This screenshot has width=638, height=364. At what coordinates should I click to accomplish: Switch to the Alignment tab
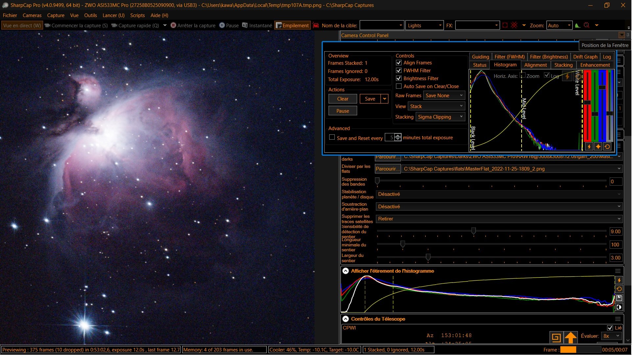535,65
